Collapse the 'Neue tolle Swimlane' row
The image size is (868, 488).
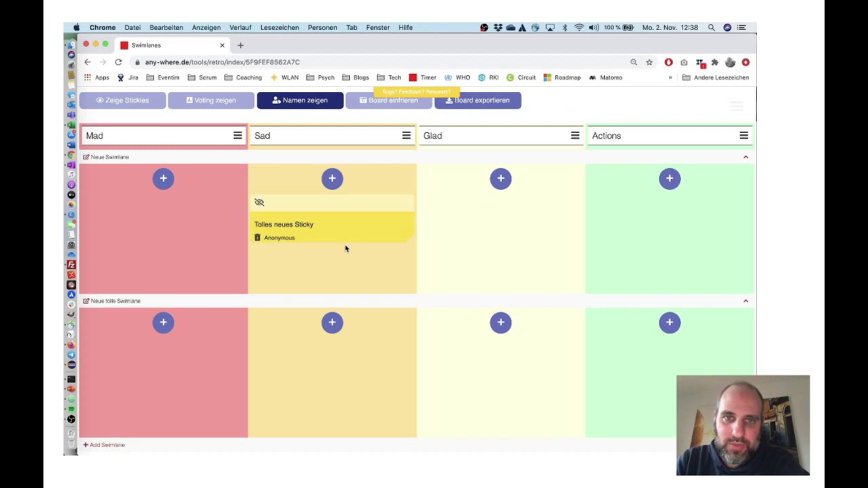click(745, 301)
